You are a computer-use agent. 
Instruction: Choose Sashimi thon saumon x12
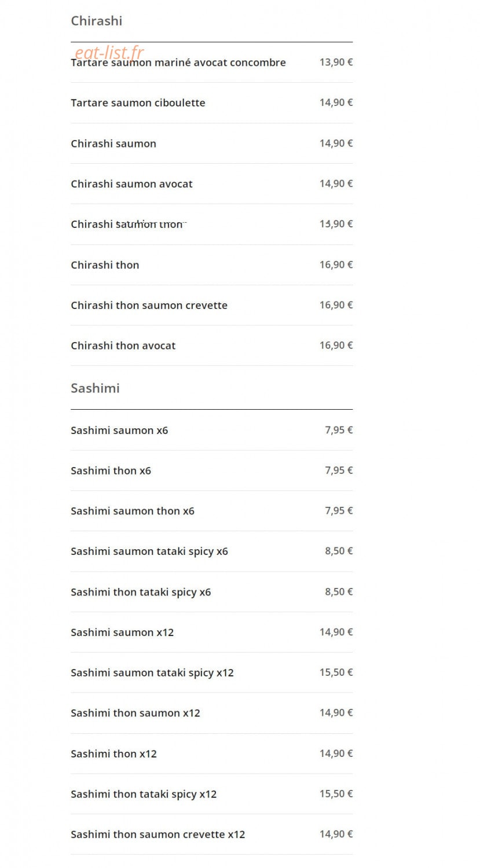pyautogui.click(x=135, y=713)
